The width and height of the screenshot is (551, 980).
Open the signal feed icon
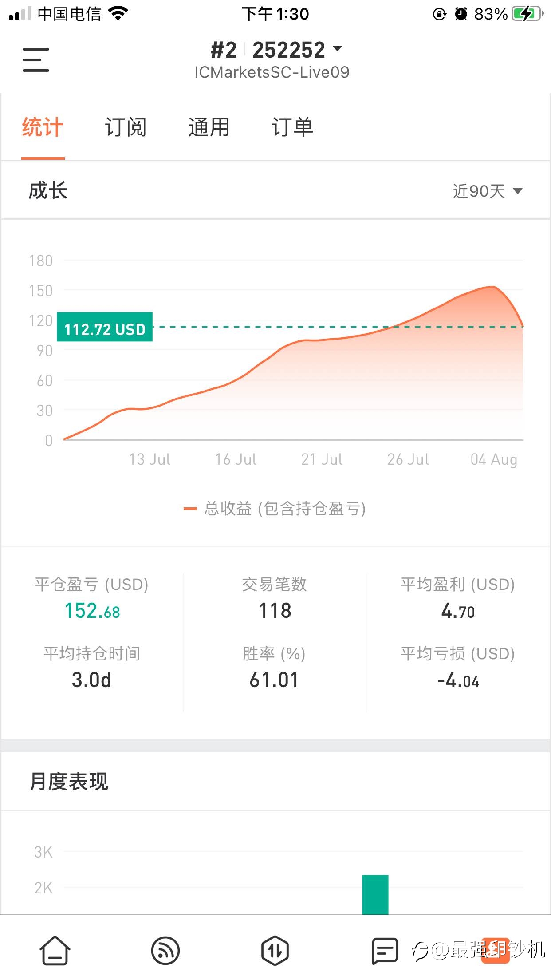[165, 951]
